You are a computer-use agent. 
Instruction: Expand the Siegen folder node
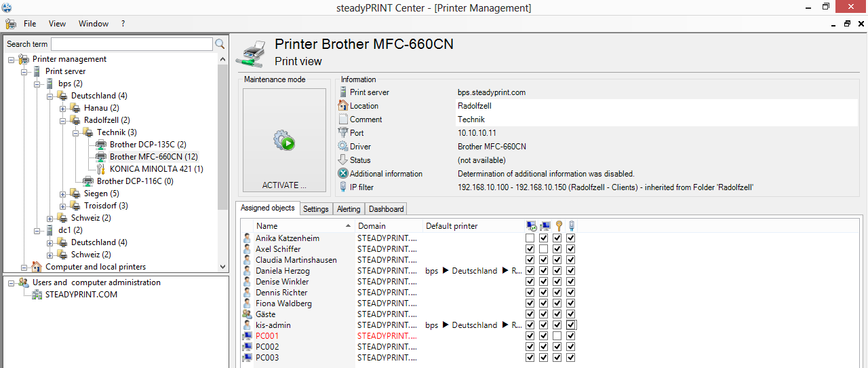coord(62,194)
